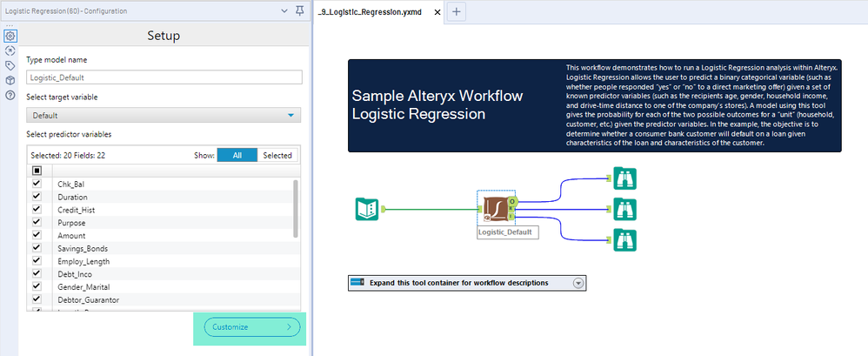Uncheck the Savings_Bonds checkbox
868x356 pixels.
click(37, 248)
